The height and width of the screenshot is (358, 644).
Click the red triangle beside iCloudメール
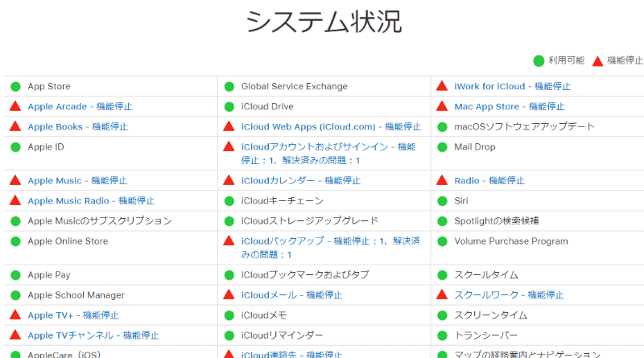(x=229, y=294)
